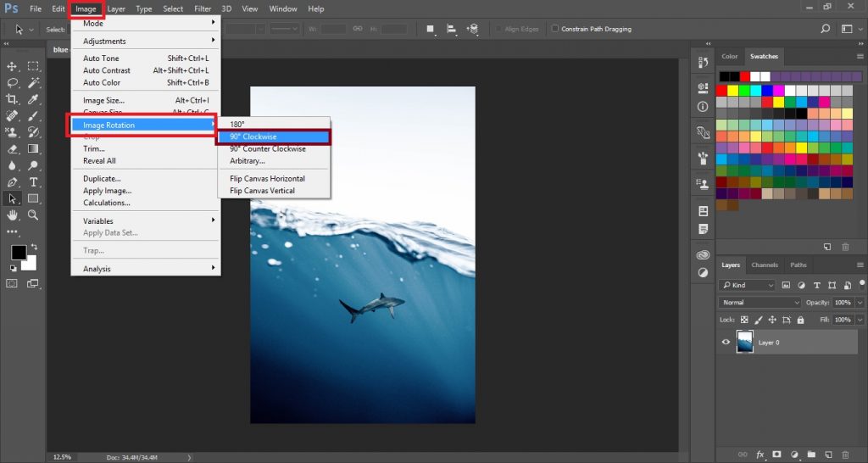The image size is (868, 463).
Task: Toggle filter for type layers
Action: point(816,285)
